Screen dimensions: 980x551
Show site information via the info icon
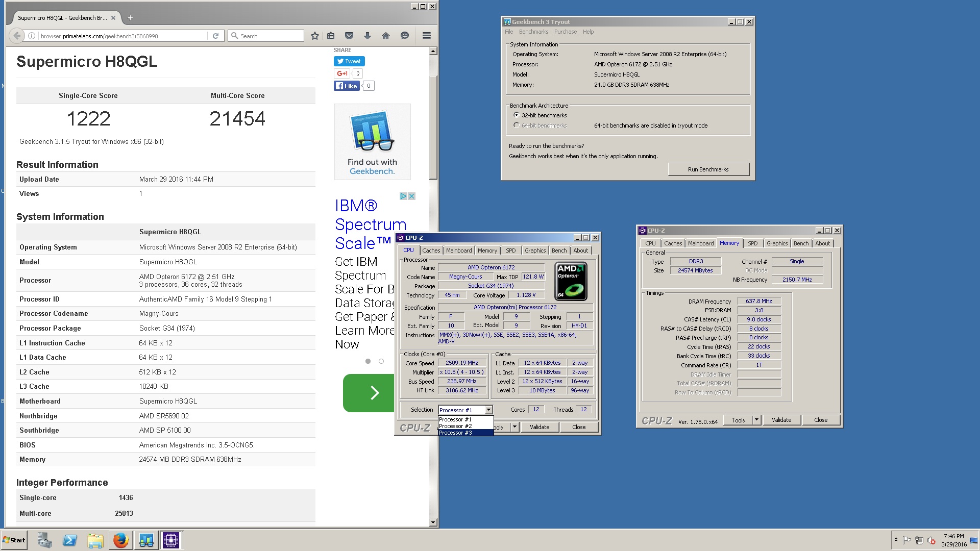pos(32,36)
